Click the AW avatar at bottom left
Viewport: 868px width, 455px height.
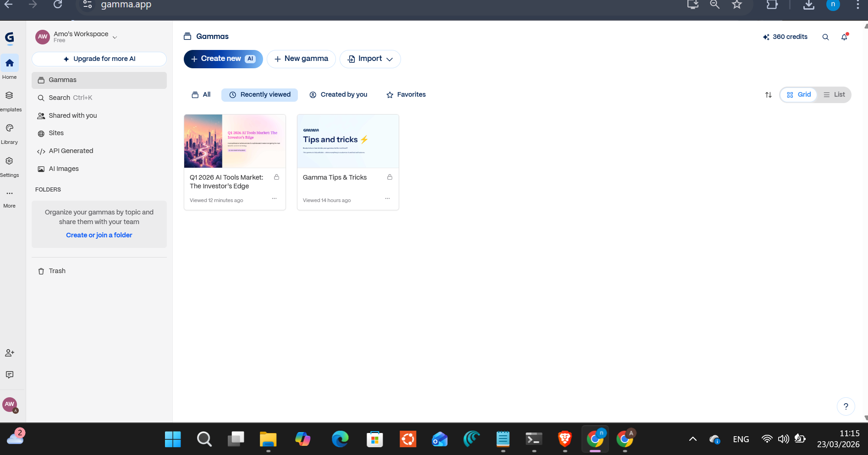point(10,404)
